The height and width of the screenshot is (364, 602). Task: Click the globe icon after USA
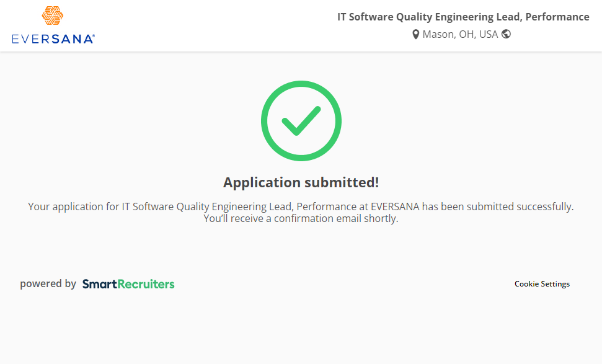point(506,34)
